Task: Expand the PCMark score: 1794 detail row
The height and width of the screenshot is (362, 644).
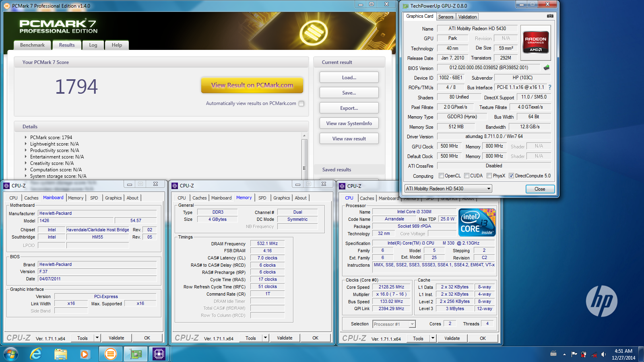Action: (x=26, y=138)
